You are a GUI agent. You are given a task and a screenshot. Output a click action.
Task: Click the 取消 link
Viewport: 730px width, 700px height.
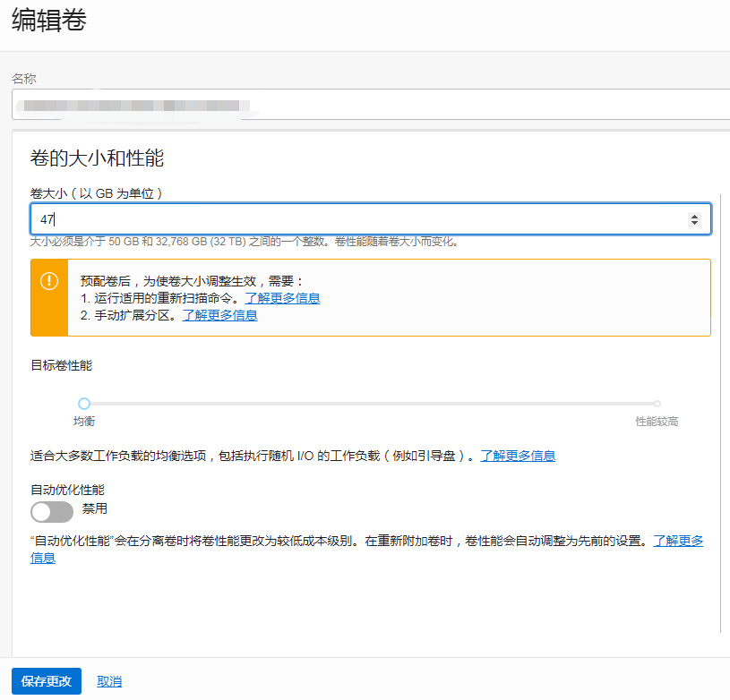(x=109, y=681)
